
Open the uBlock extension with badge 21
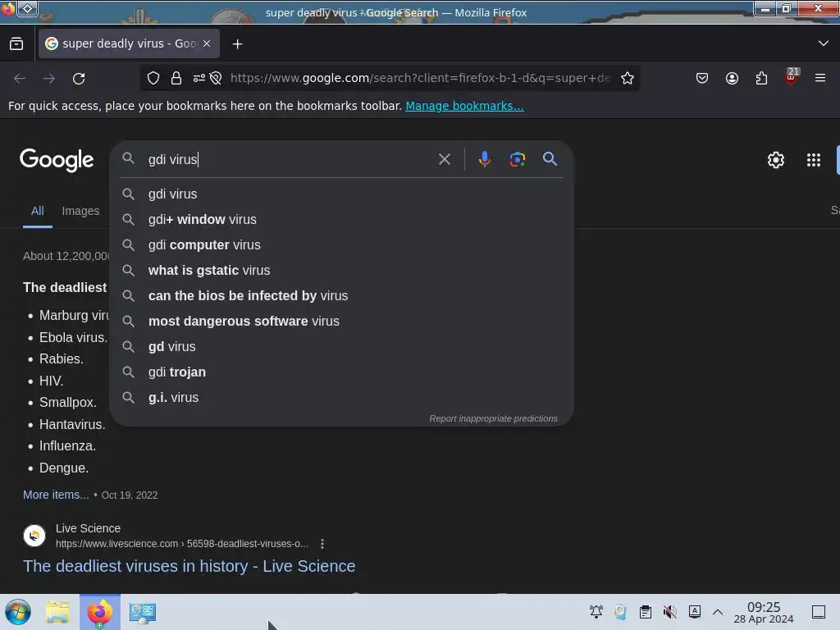point(792,77)
